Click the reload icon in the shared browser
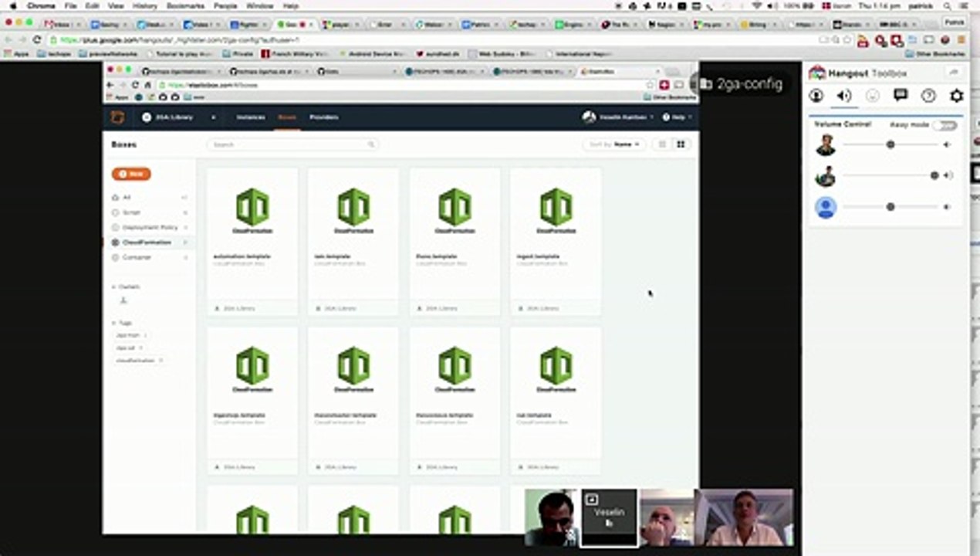The width and height of the screenshot is (980, 556). [x=135, y=85]
